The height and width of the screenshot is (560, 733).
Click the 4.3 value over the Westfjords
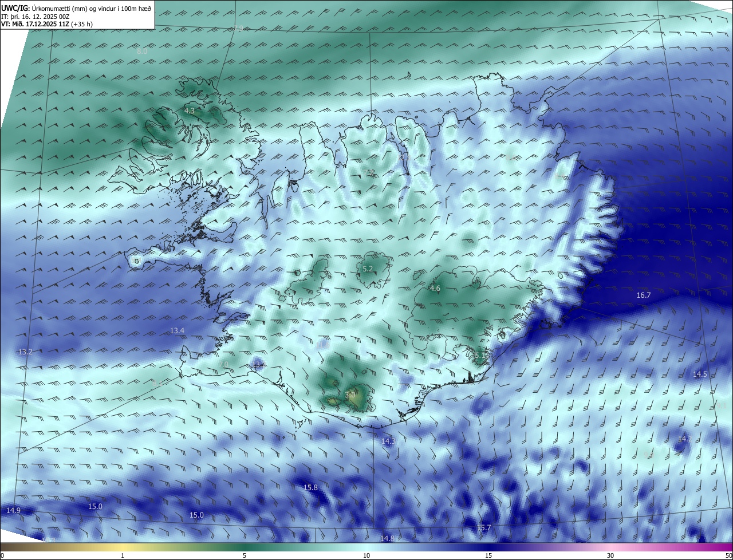[190, 111]
